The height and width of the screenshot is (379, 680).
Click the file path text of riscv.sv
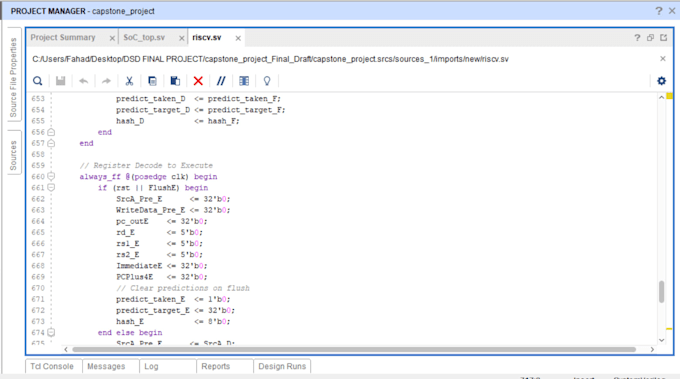[x=270, y=59]
